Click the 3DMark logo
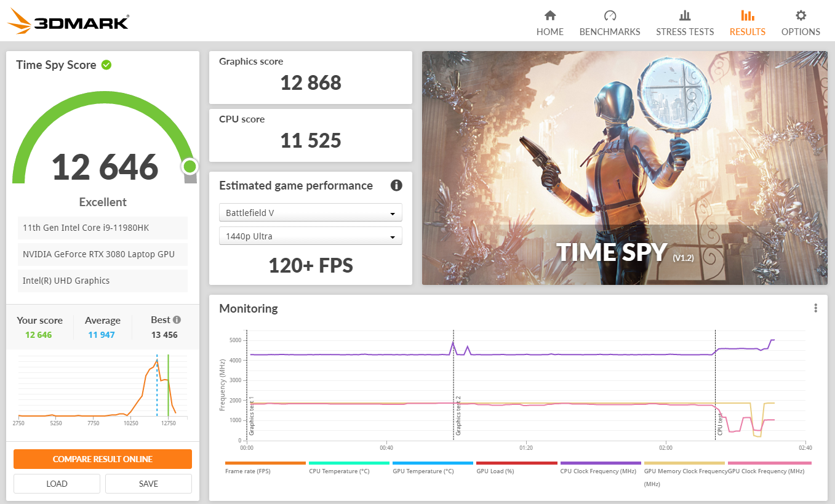Viewport: 835px width, 504px height. [69, 22]
